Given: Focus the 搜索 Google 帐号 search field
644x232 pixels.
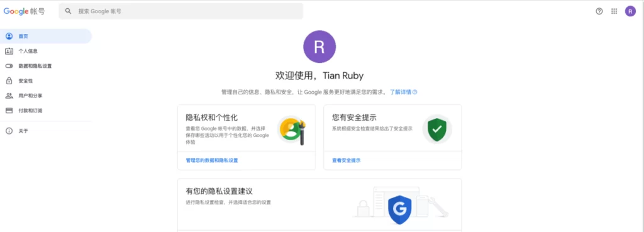Looking at the screenshot, I should [x=180, y=11].
